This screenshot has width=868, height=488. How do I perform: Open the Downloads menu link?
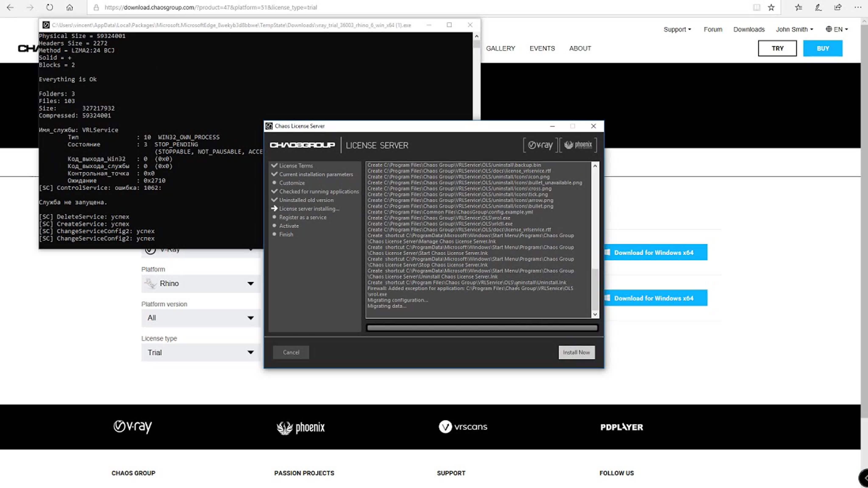pyautogui.click(x=749, y=29)
